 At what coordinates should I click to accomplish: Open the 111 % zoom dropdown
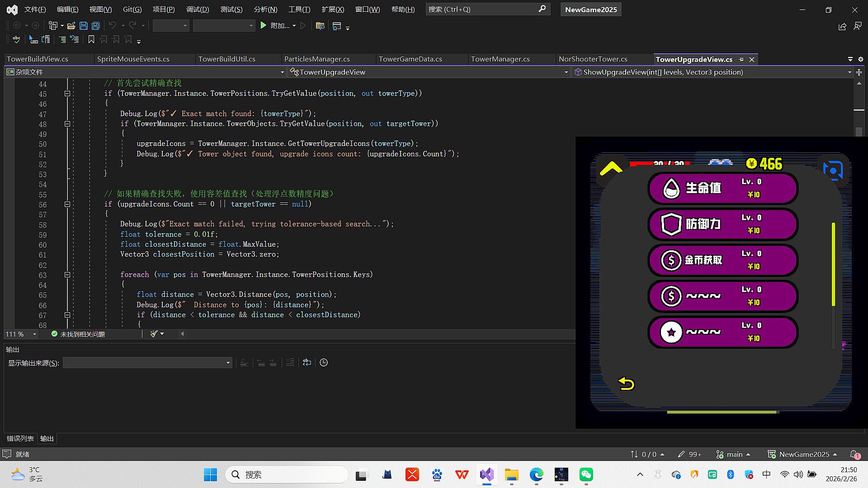click(34, 334)
